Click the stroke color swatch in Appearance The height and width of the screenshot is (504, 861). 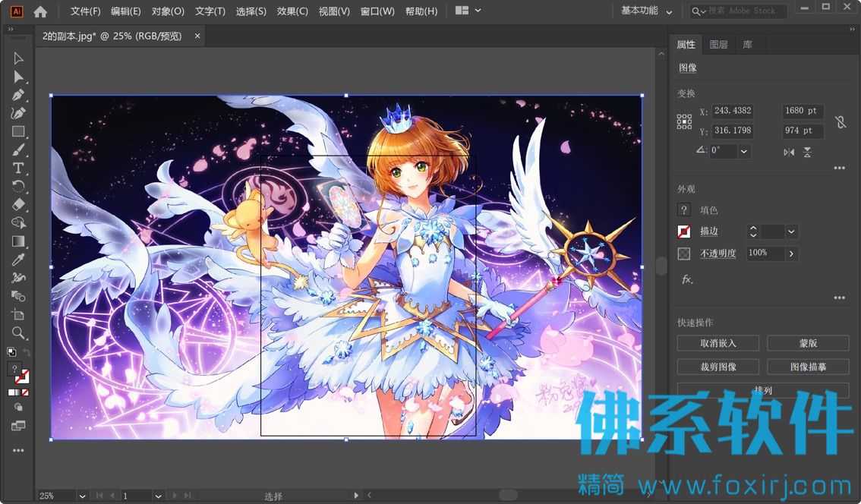[683, 232]
